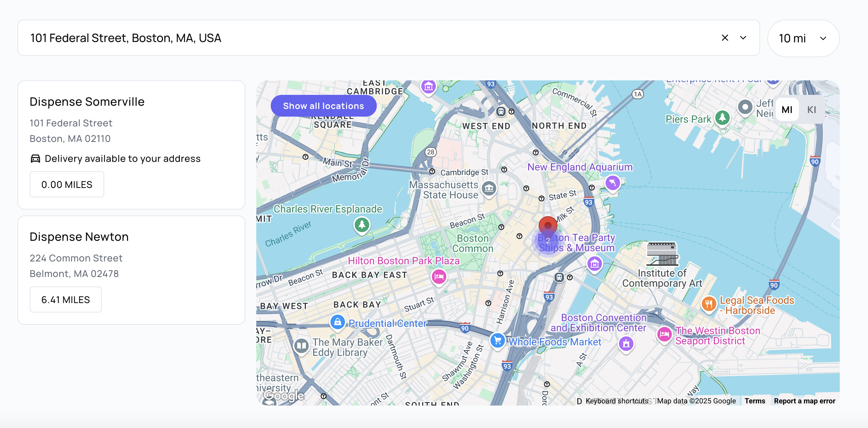Click the Prudential Center label

[x=388, y=323]
